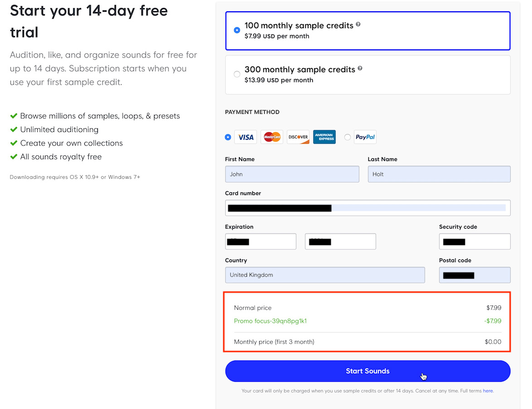Viewport: 532px width, 409px height.
Task: Open the expiration year field
Action: coord(340,242)
